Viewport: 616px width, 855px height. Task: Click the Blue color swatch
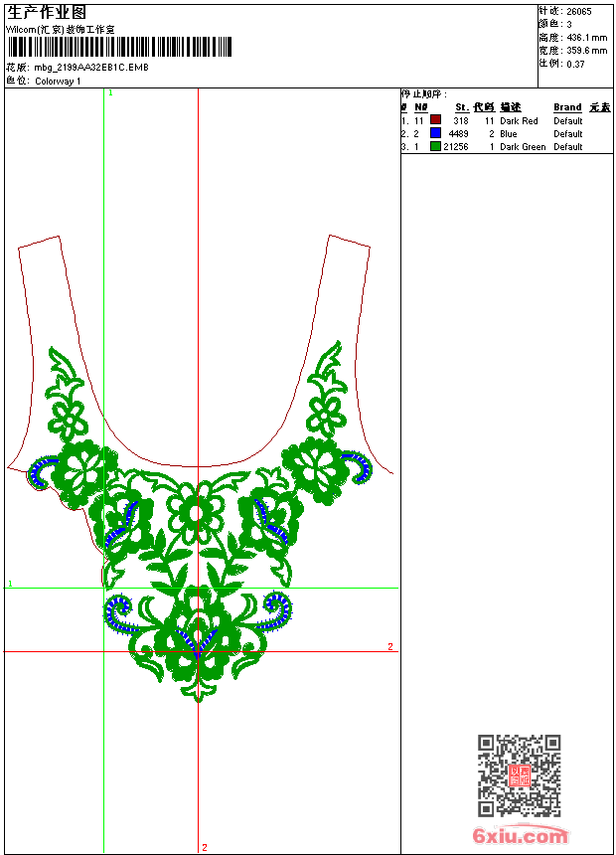pyautogui.click(x=435, y=132)
